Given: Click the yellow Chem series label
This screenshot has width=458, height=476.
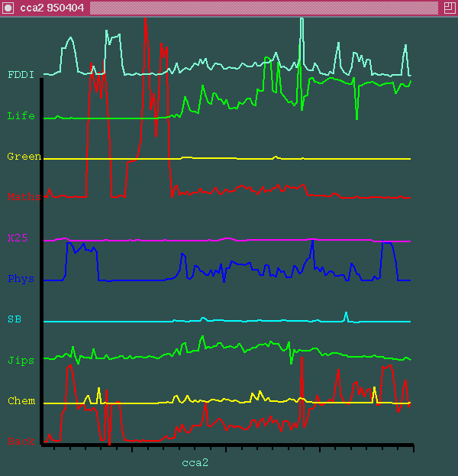Looking at the screenshot, I should click(21, 401).
